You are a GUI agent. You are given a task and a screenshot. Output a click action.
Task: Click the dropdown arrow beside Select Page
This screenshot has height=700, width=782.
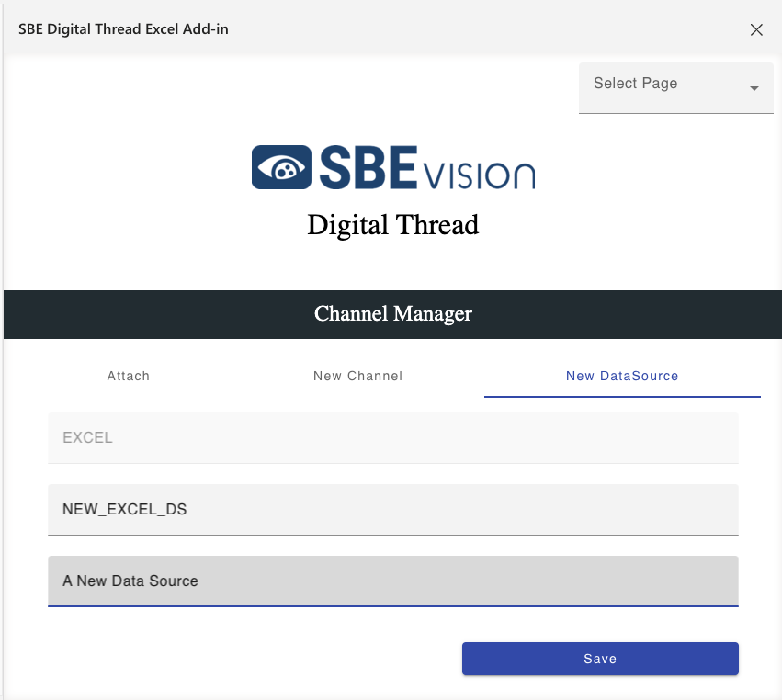[754, 88]
